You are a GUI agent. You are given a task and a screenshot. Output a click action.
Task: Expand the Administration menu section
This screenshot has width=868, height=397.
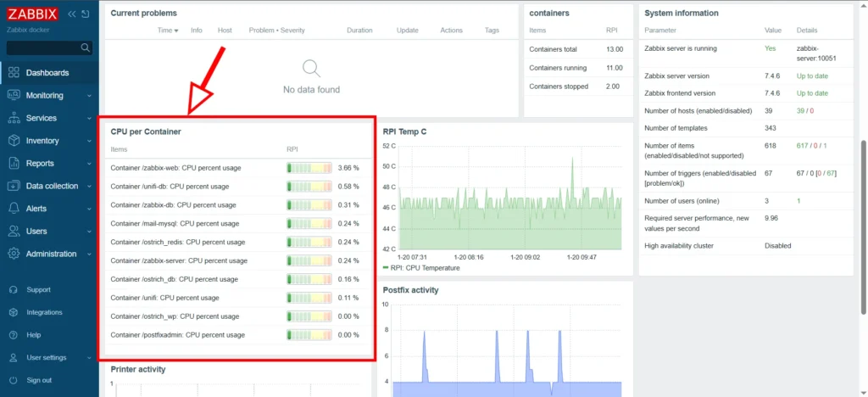tap(51, 254)
